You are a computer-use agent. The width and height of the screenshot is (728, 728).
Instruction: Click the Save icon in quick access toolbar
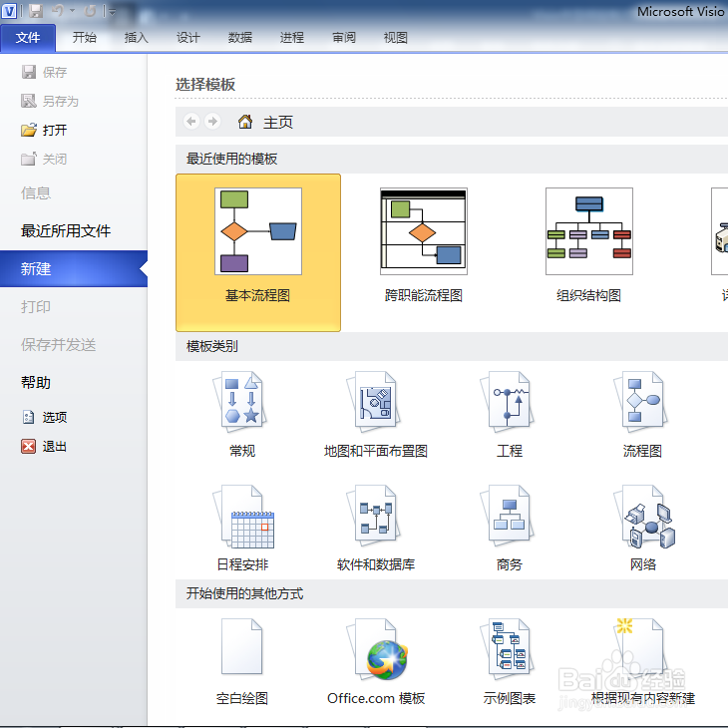point(36,11)
